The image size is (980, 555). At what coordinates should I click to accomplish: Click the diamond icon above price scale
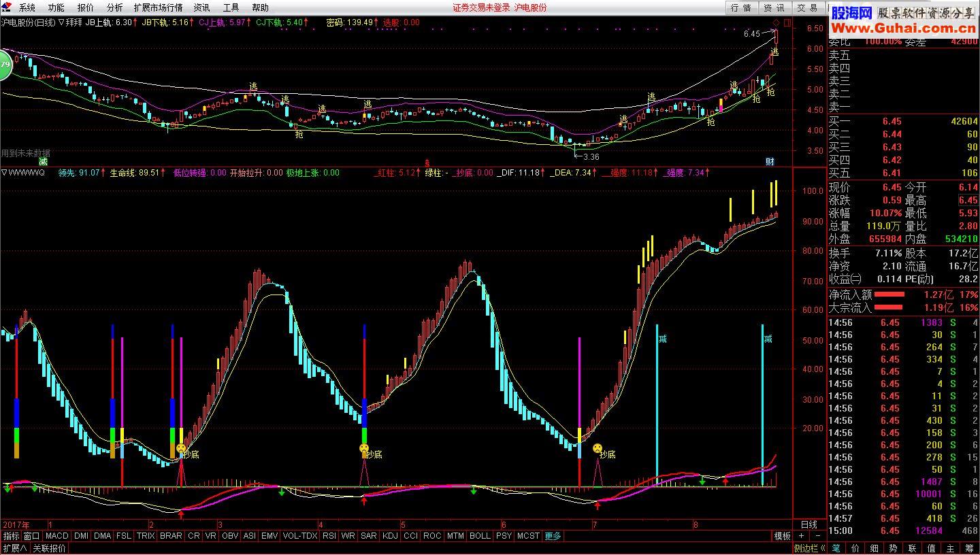pos(777,22)
